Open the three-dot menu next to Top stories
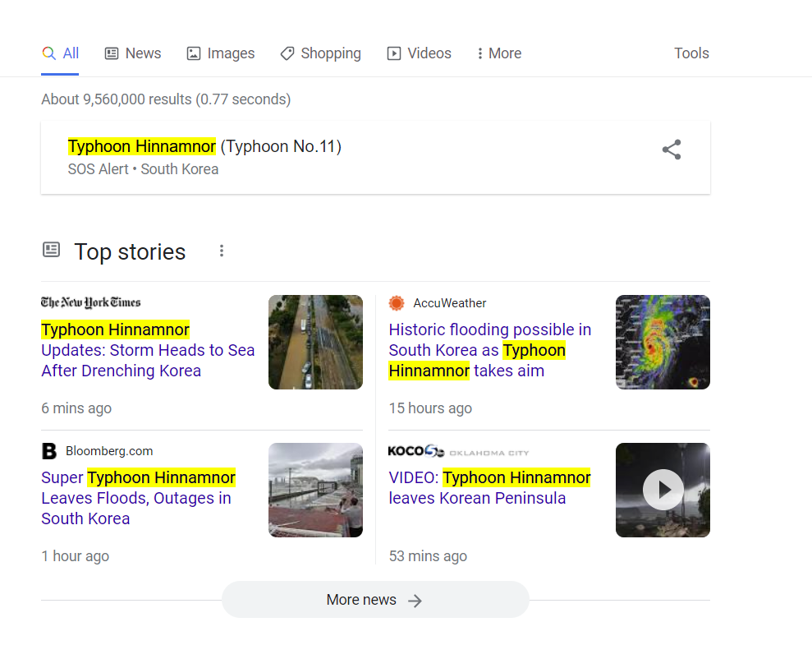The height and width of the screenshot is (645, 812). click(x=222, y=251)
